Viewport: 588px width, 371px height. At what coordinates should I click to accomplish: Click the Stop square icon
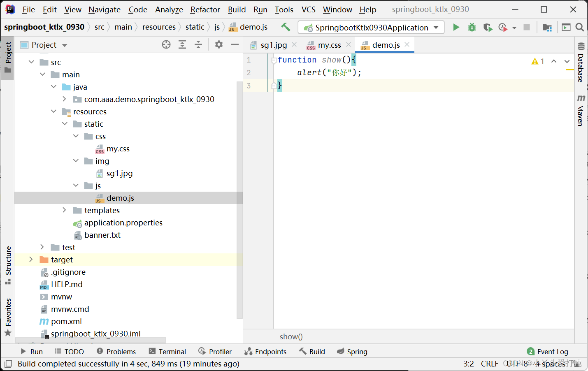coord(526,27)
